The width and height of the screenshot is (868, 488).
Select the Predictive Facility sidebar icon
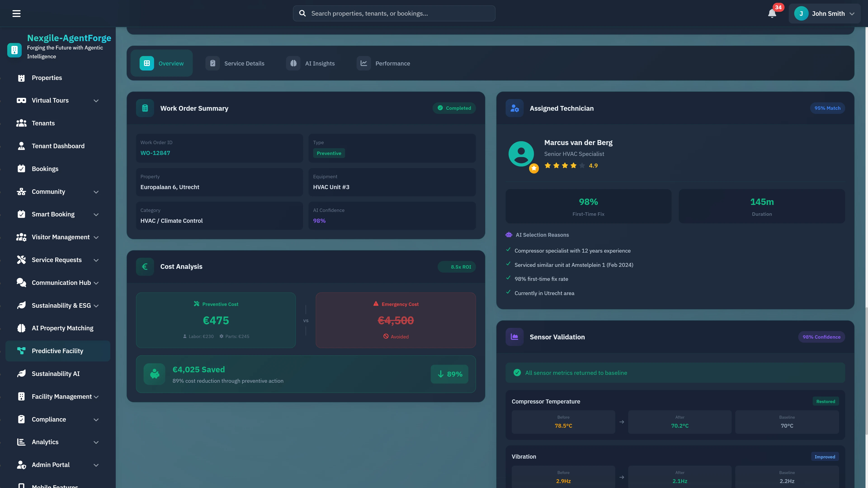point(21,351)
